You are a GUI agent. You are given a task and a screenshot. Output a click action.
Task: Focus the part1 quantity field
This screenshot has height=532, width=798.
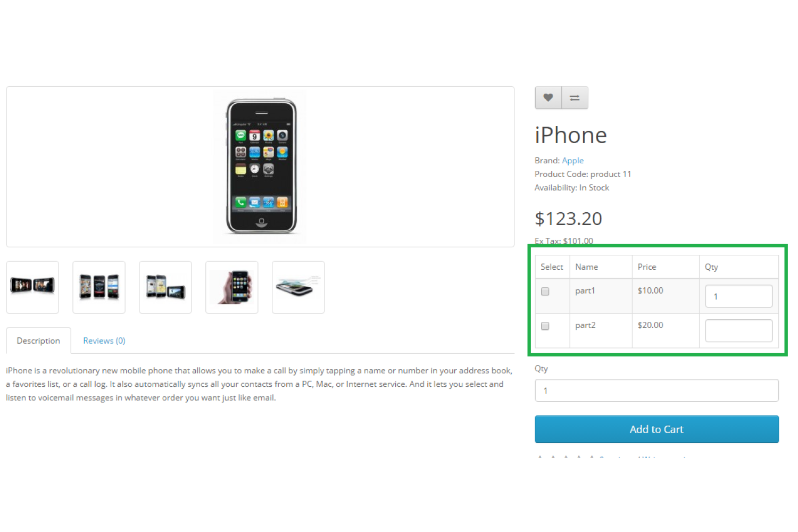[739, 296]
